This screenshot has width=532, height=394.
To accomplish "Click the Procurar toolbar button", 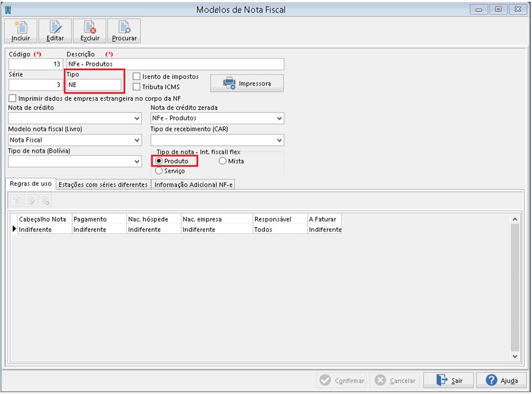I will point(124,31).
